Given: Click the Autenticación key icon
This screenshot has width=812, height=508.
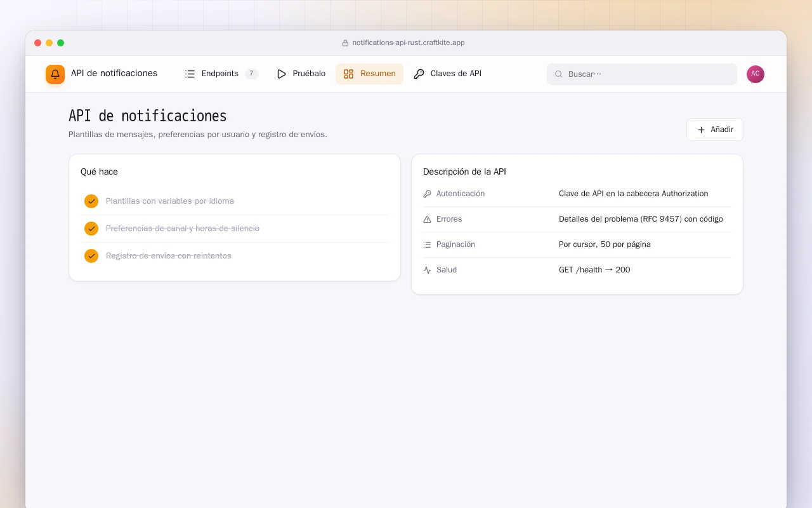Looking at the screenshot, I should tap(427, 194).
